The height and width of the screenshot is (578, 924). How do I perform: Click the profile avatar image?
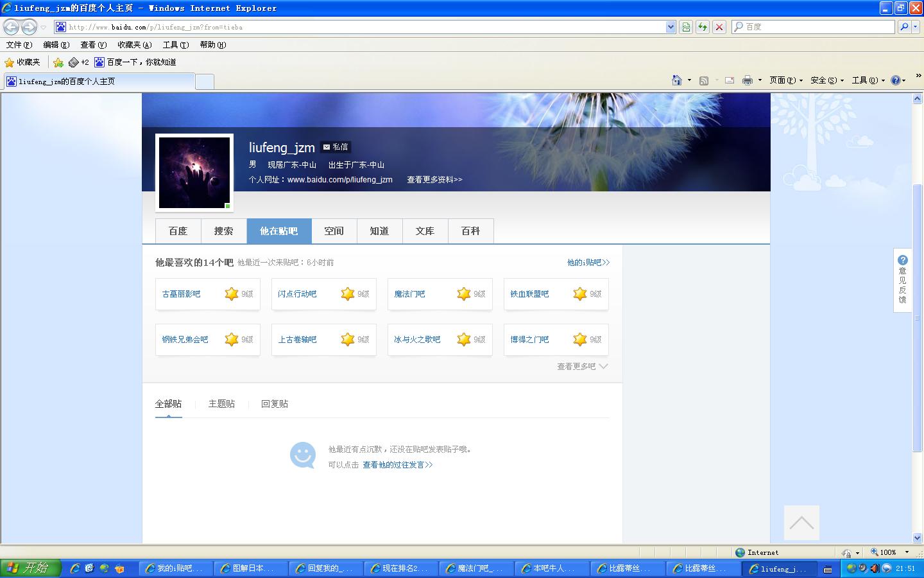194,173
